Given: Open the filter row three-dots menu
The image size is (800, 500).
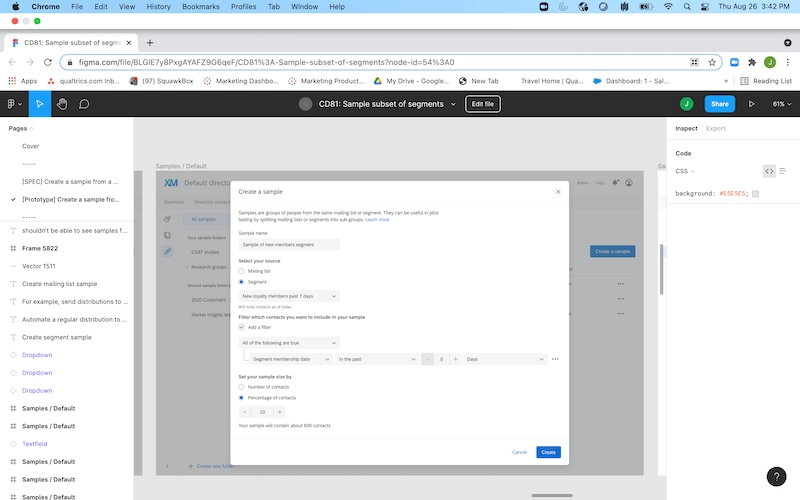Looking at the screenshot, I should 555,359.
